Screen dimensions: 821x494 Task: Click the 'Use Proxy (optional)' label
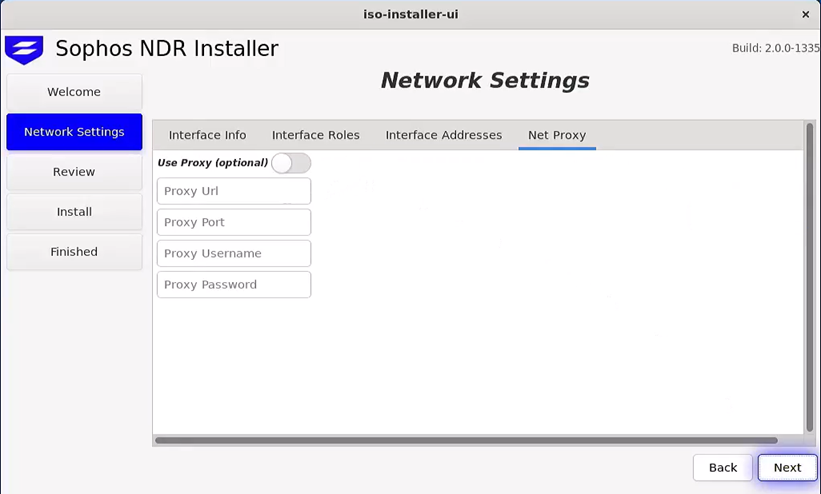click(x=213, y=163)
